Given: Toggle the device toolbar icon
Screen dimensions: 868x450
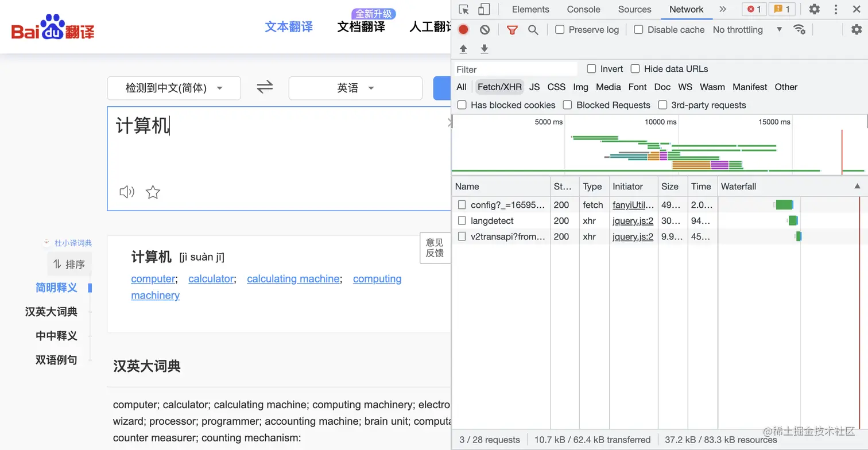Looking at the screenshot, I should click(x=484, y=9).
